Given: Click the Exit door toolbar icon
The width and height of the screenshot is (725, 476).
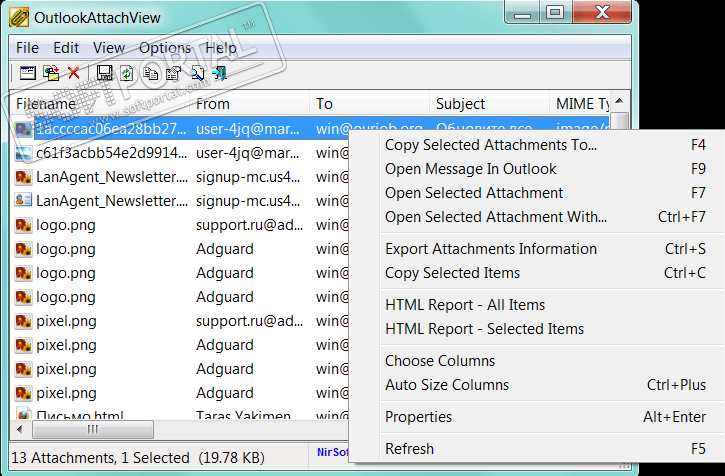Looking at the screenshot, I should pos(219,73).
